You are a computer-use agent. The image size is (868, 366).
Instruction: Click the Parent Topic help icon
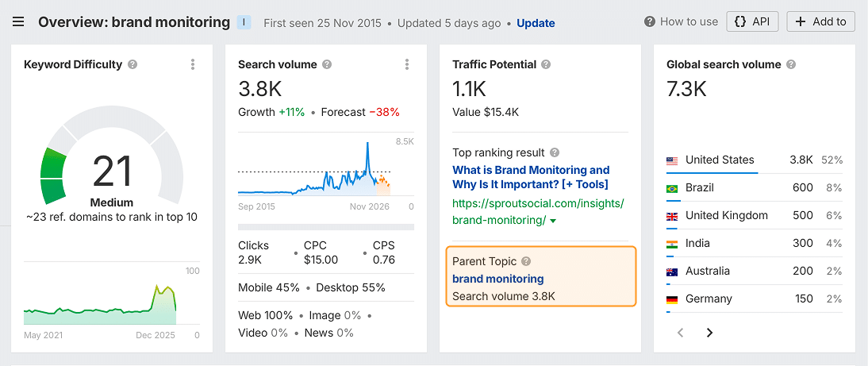[527, 260]
